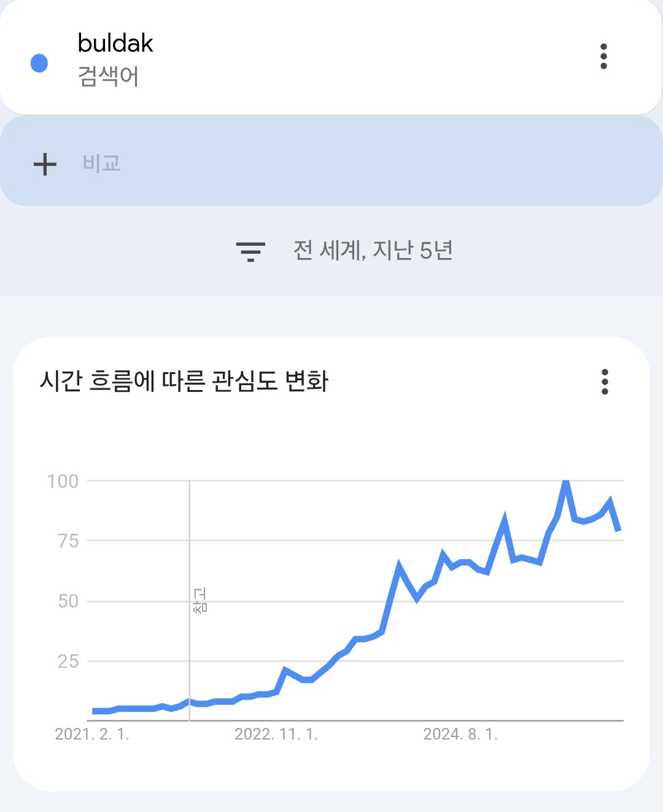Tap the 100 value on y-axis
Image resolution: width=663 pixels, height=812 pixels.
tap(63, 481)
